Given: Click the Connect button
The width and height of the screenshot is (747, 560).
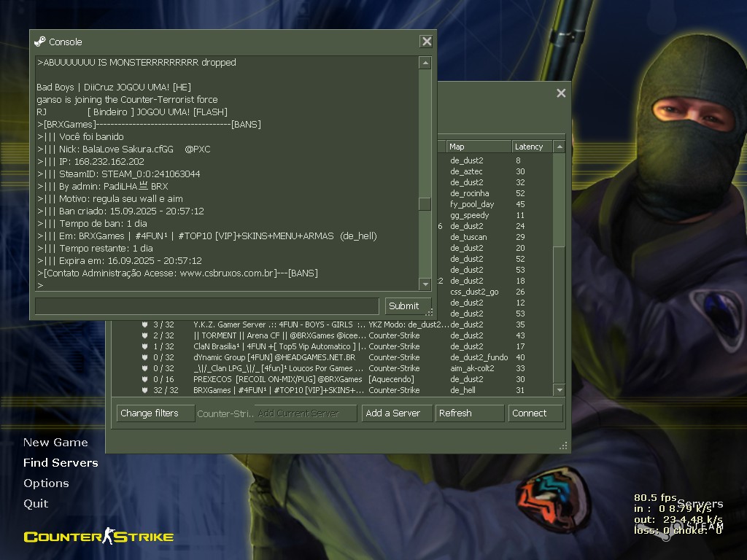Looking at the screenshot, I should click(535, 413).
